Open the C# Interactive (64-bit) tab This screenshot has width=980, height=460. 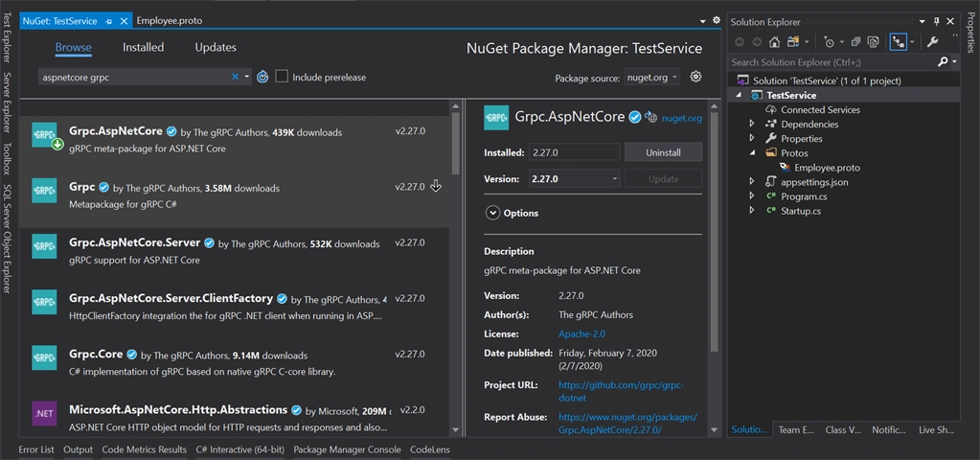[x=240, y=449]
